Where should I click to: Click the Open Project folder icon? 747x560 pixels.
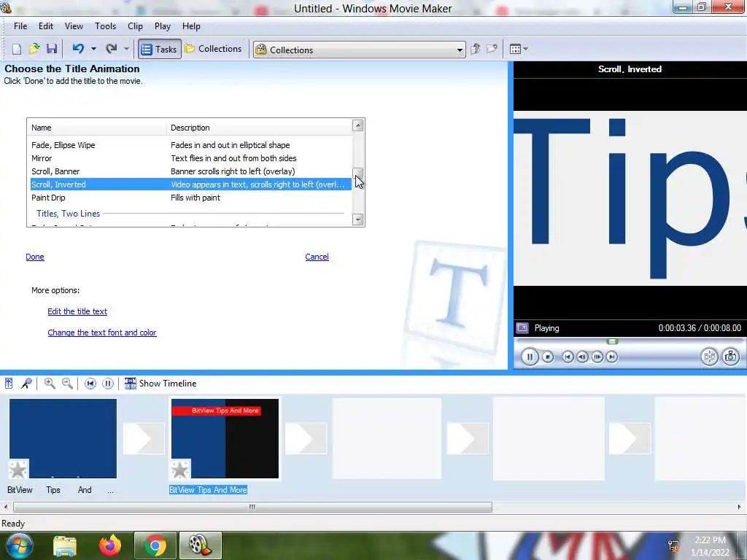tap(34, 49)
